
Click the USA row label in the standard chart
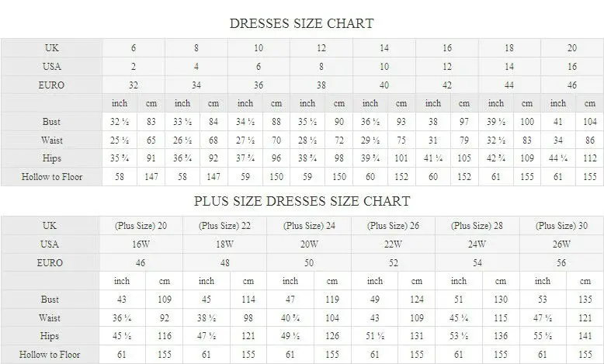pyautogui.click(x=52, y=67)
